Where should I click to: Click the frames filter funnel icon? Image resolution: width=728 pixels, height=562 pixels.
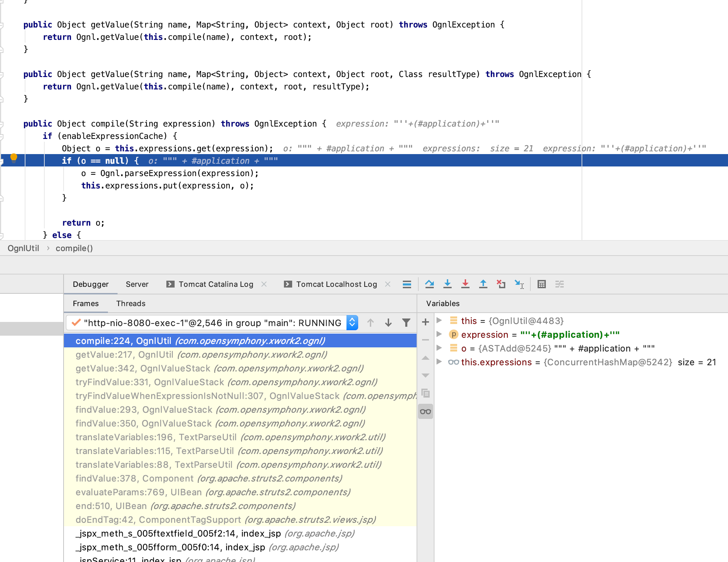point(406,323)
